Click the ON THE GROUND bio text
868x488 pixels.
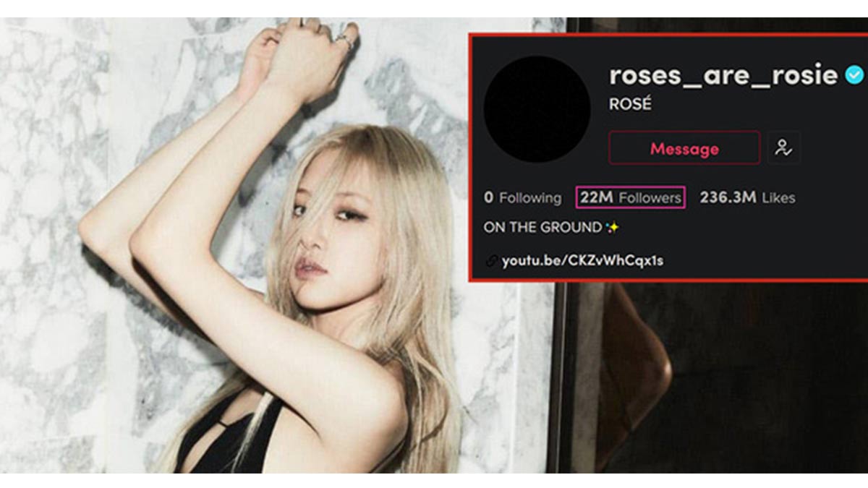click(x=543, y=228)
